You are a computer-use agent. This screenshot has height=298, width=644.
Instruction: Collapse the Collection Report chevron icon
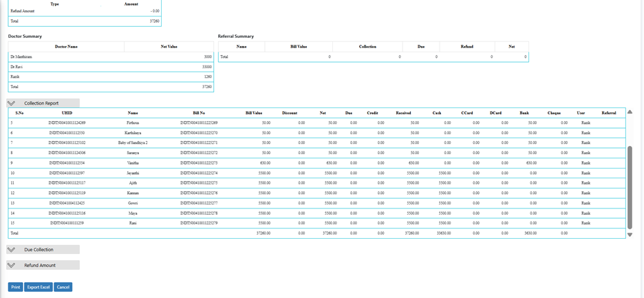pos(12,103)
